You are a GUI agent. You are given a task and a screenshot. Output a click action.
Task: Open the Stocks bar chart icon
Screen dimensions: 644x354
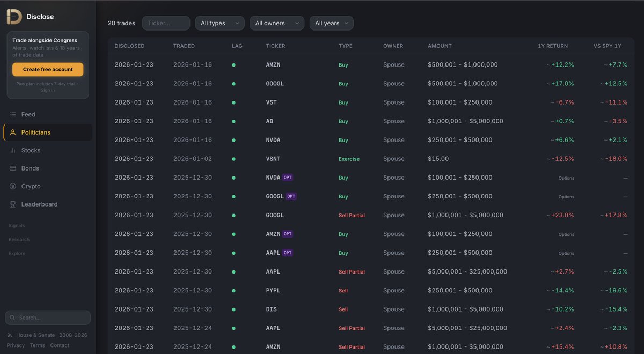tap(13, 150)
